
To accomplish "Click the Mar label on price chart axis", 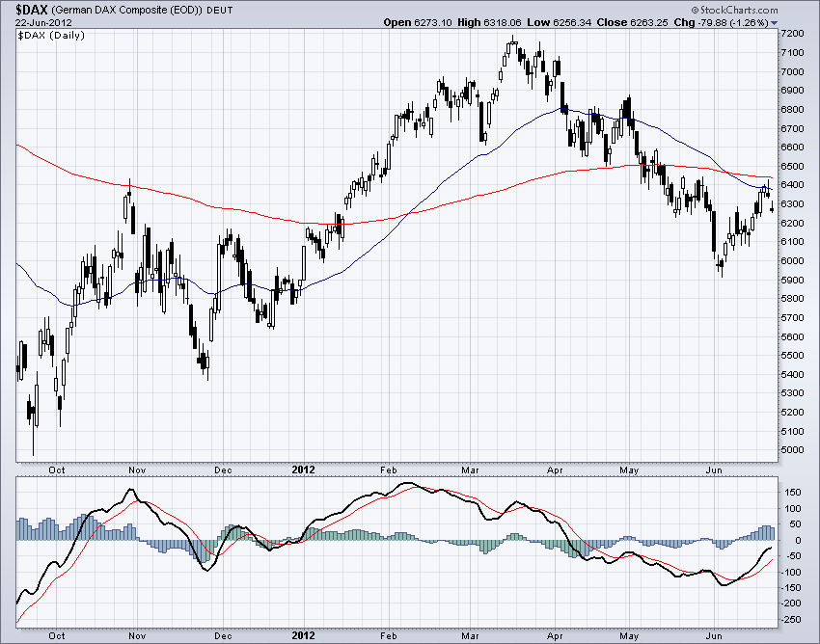I will pyautogui.click(x=470, y=470).
